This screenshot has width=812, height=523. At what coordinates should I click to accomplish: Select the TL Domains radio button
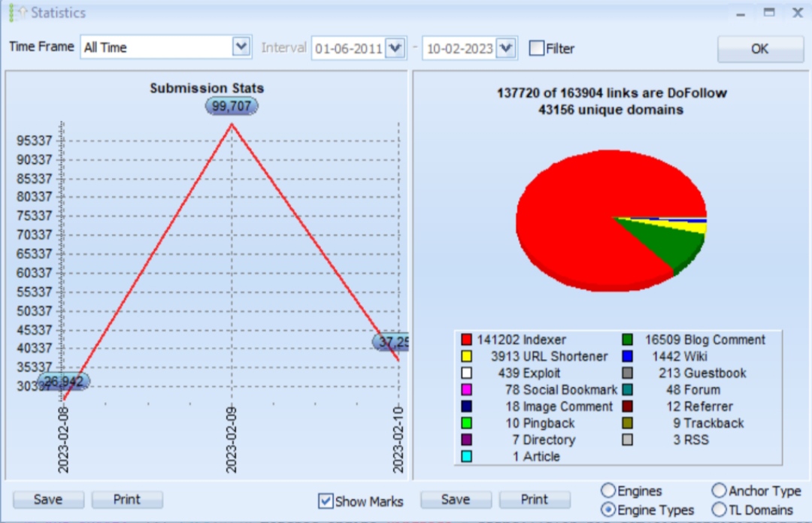pyautogui.click(x=720, y=509)
